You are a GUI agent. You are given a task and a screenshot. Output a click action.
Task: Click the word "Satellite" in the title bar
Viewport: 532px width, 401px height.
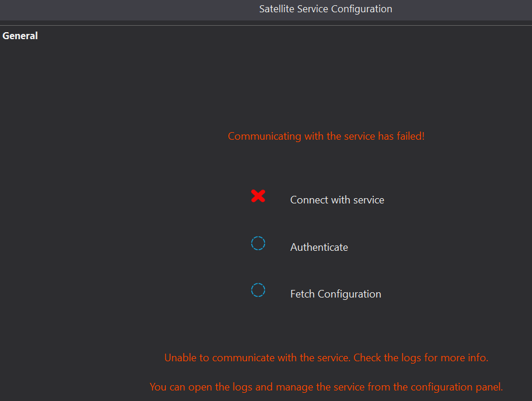click(x=277, y=9)
